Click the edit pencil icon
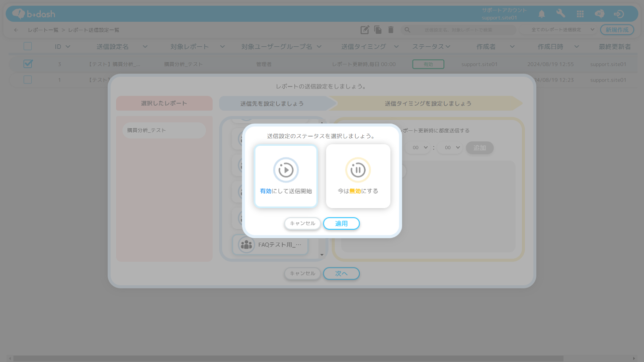 pyautogui.click(x=365, y=30)
